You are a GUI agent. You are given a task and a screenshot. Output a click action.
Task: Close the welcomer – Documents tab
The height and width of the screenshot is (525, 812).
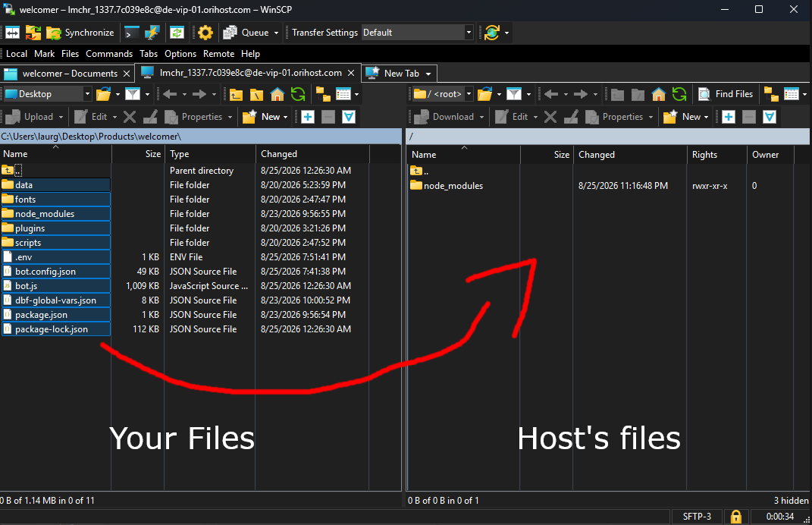click(126, 74)
